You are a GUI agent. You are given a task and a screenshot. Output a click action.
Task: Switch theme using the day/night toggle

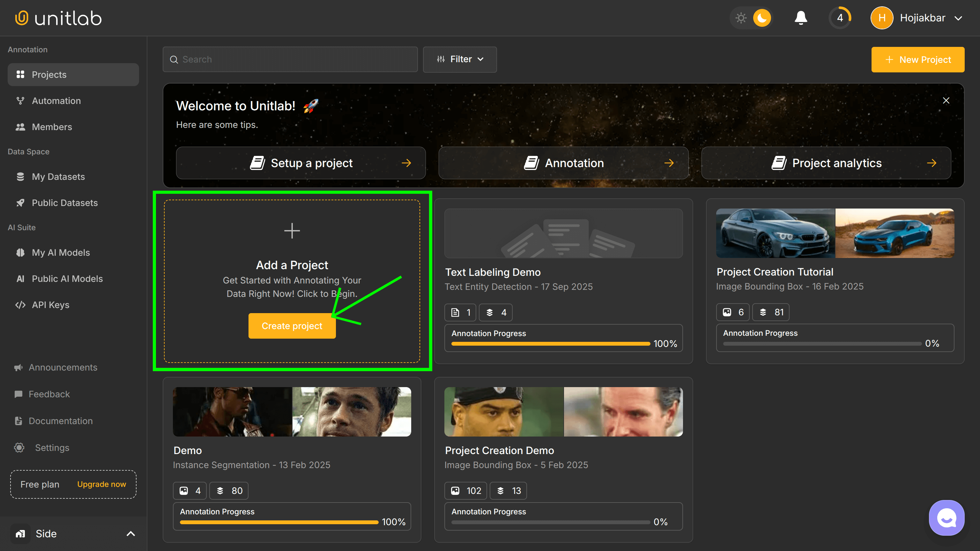[x=752, y=18]
